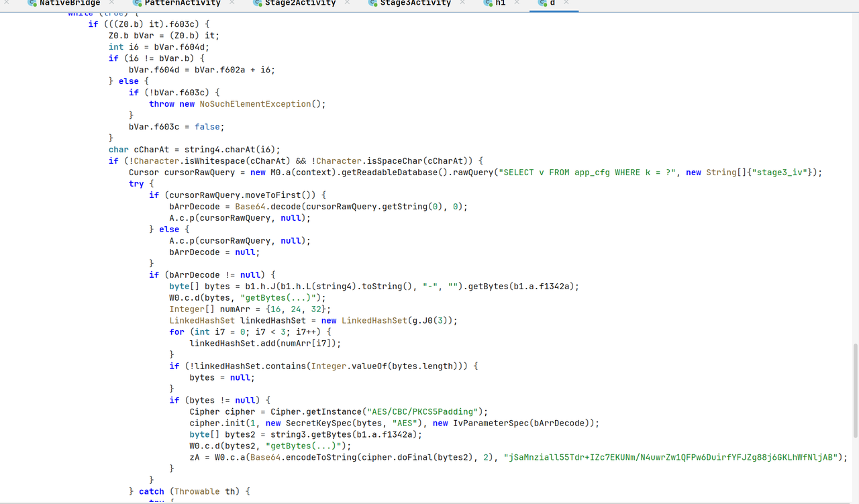Close the active d tab

point(566,3)
